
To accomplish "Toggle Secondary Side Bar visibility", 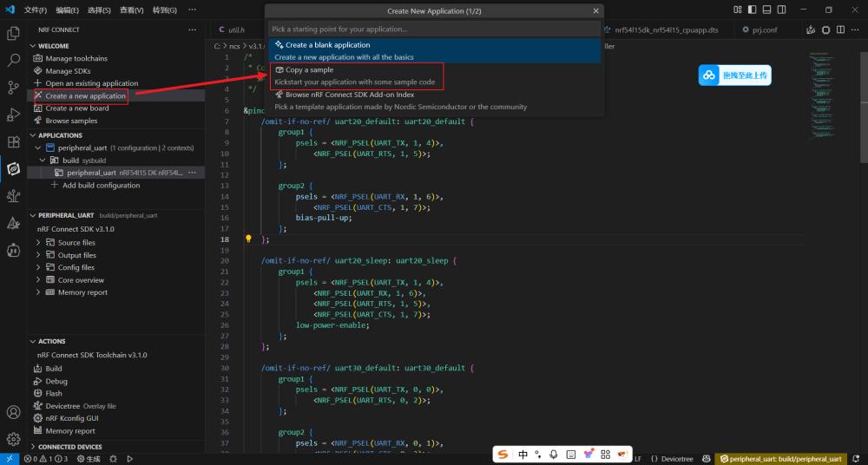I will pos(781,10).
